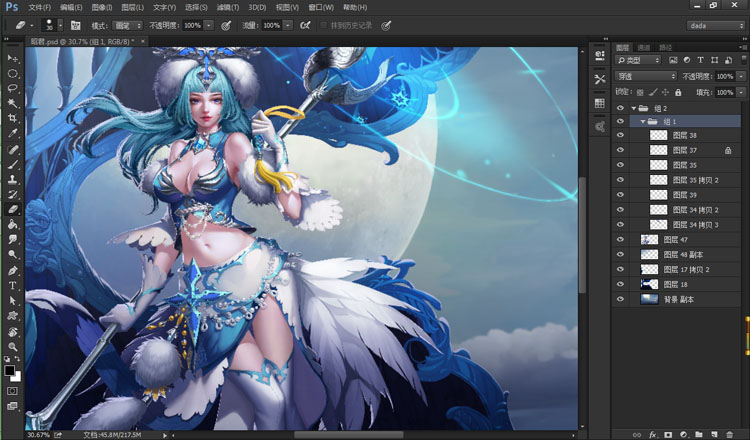
Task: Enable the erase to history checkbox
Action: pyautogui.click(x=324, y=25)
